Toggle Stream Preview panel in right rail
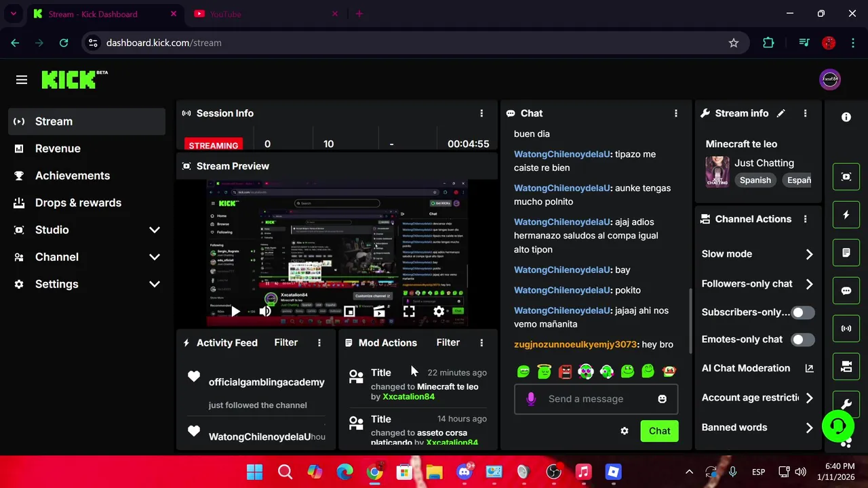The image size is (868, 488). point(846,177)
